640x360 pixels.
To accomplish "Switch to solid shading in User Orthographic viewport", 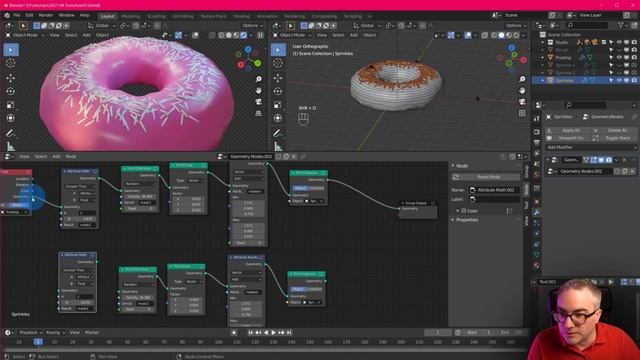I will (501, 36).
